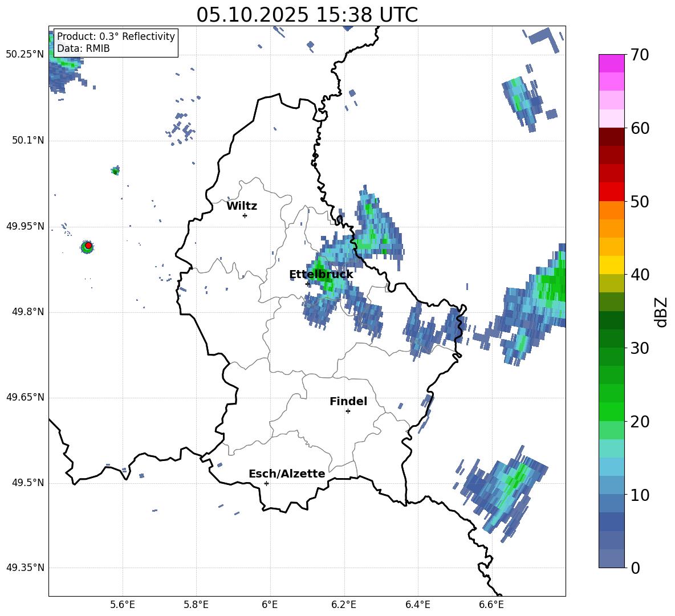Click the 6°E longitude label
Screen dimensions: 675x616
270,605
